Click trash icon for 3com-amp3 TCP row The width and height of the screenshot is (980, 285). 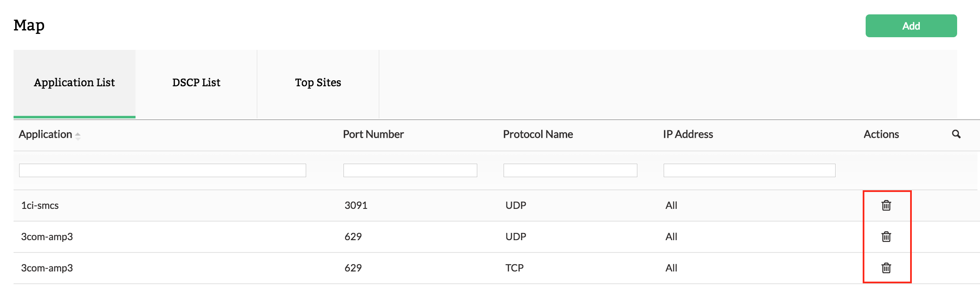tap(886, 268)
